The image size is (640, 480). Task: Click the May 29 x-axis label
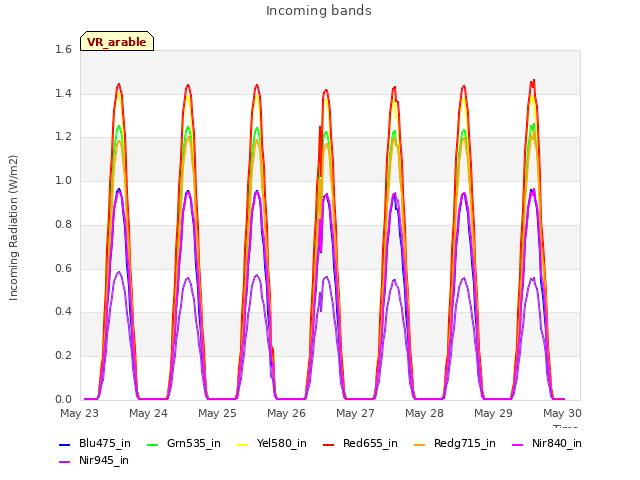click(493, 413)
